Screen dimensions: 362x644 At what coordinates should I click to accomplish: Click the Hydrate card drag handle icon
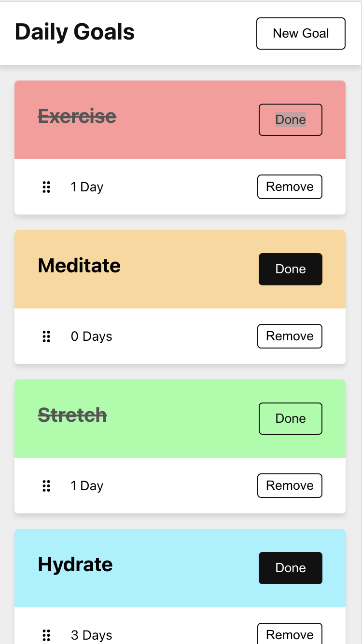46,635
